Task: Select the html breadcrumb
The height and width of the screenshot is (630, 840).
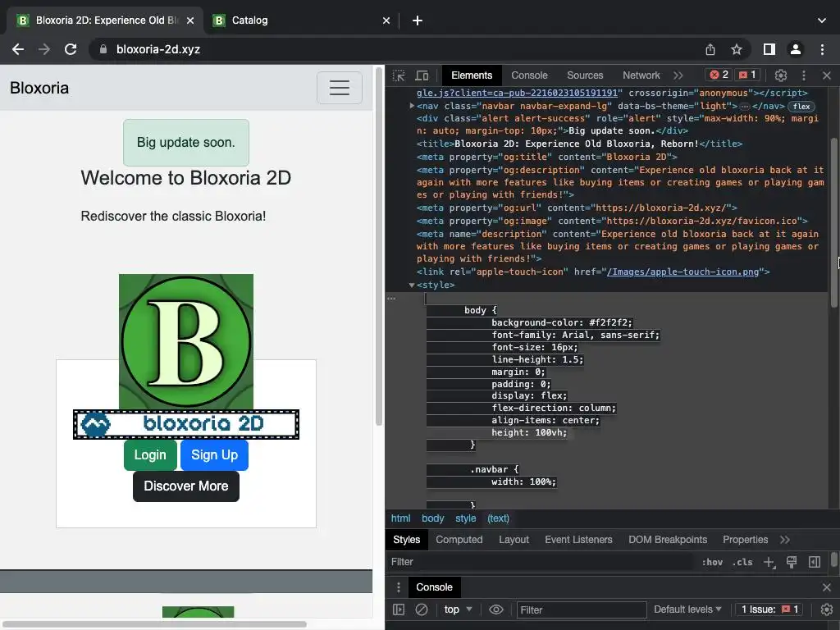Action: click(x=400, y=518)
